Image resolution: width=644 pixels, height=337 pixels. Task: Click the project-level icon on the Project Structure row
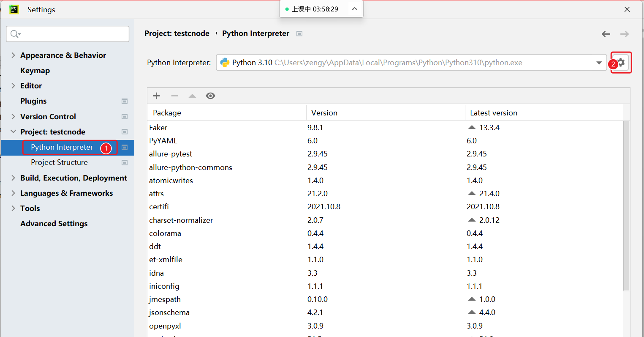click(x=125, y=162)
